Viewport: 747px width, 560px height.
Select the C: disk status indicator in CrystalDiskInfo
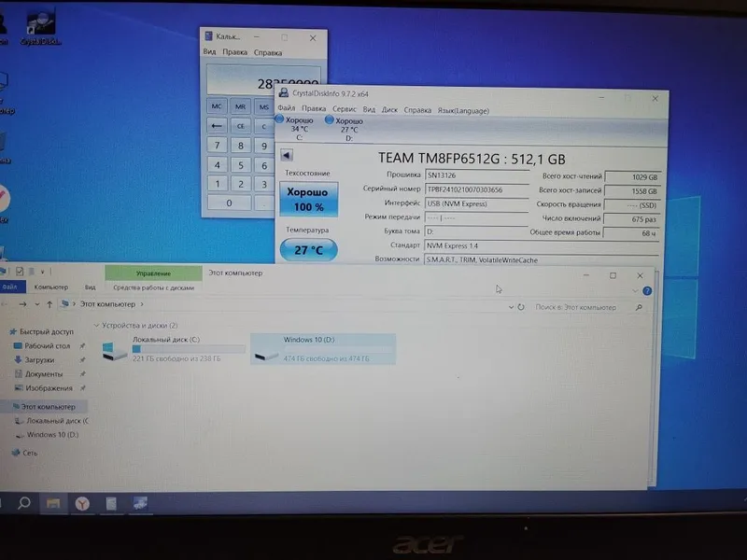tap(295, 128)
